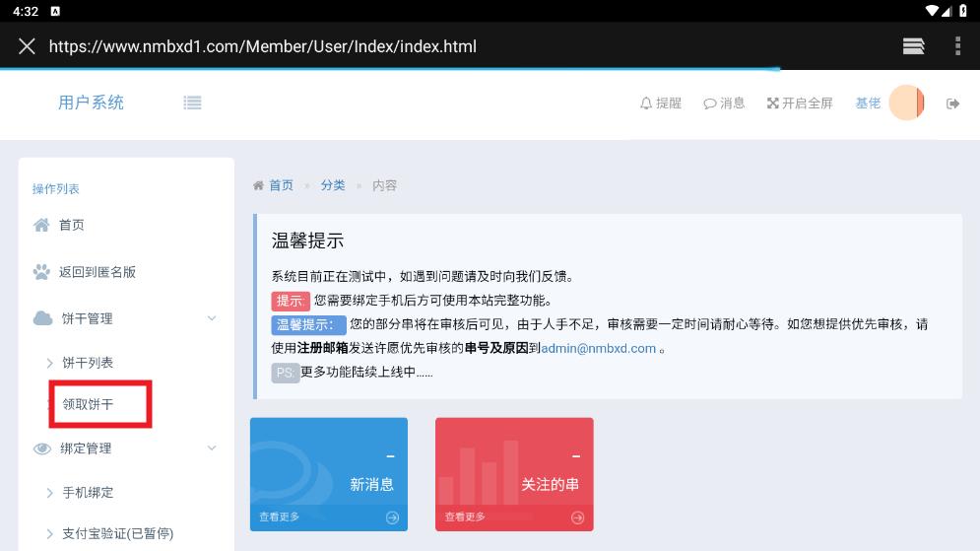Toggle the sidebar list icon beside 用户系统
The width and height of the screenshot is (980, 551).
[192, 103]
